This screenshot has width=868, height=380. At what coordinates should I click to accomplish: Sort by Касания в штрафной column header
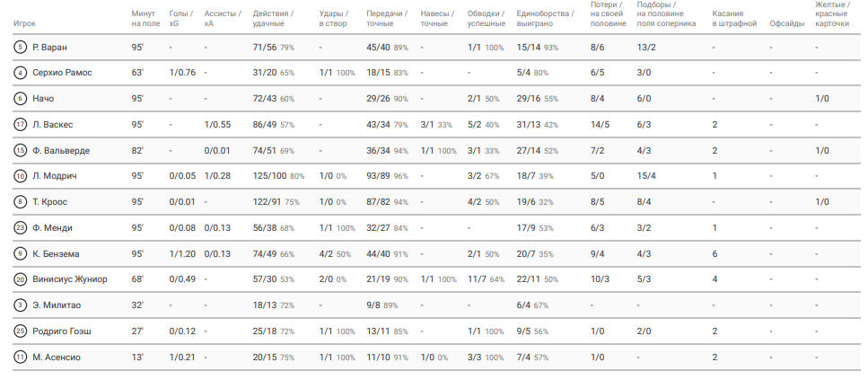tap(734, 18)
